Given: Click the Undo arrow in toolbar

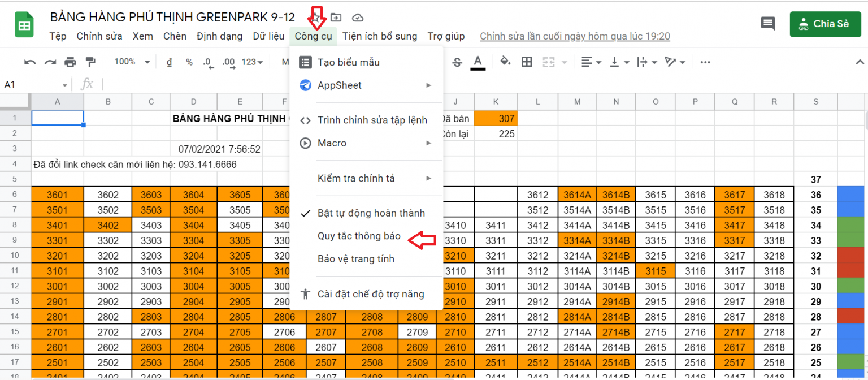Looking at the screenshot, I should coord(30,62).
